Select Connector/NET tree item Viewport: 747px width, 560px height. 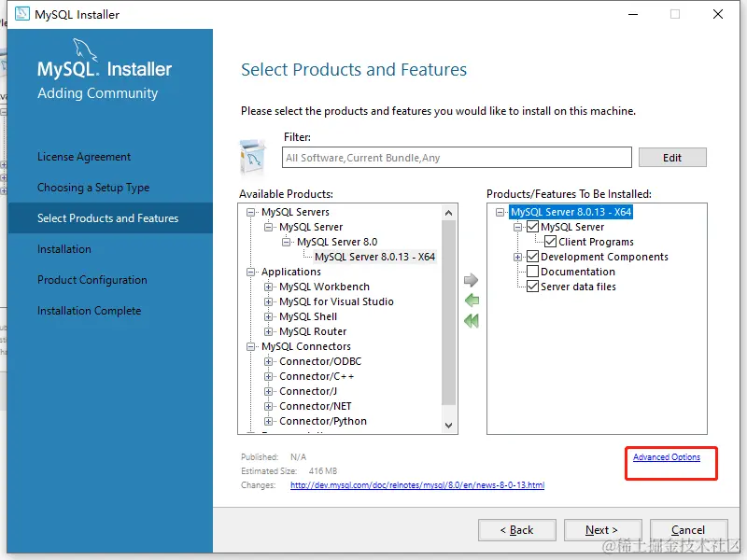[316, 406]
